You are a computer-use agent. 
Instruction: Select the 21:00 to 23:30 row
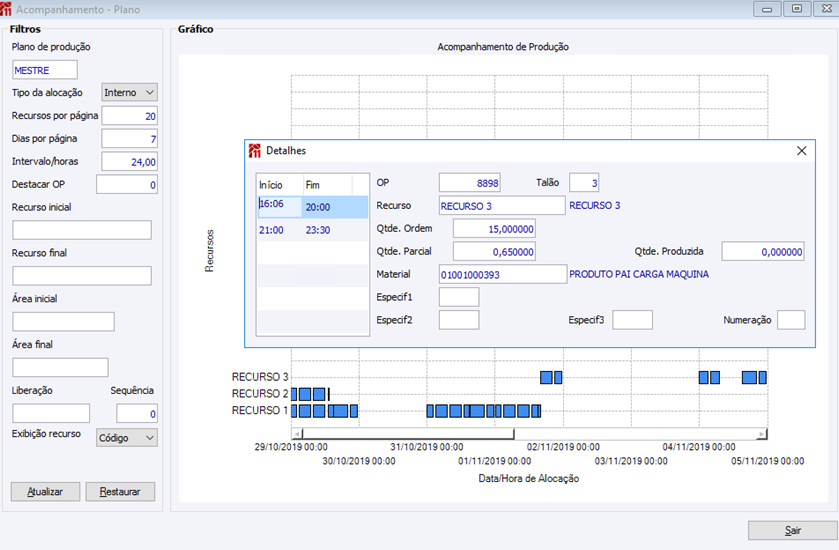coord(311,230)
